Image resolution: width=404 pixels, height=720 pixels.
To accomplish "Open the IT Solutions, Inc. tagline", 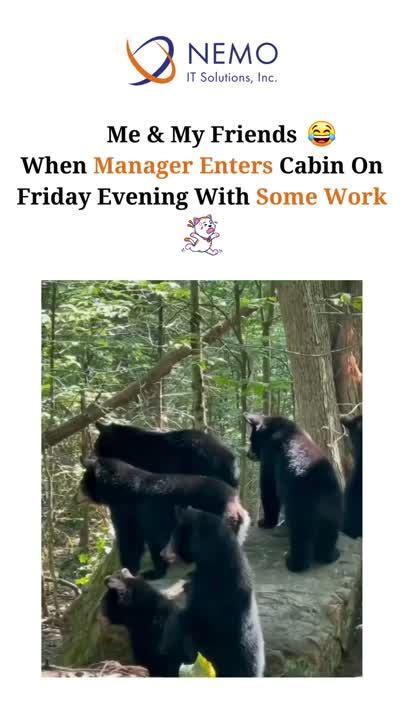I will tap(232, 77).
